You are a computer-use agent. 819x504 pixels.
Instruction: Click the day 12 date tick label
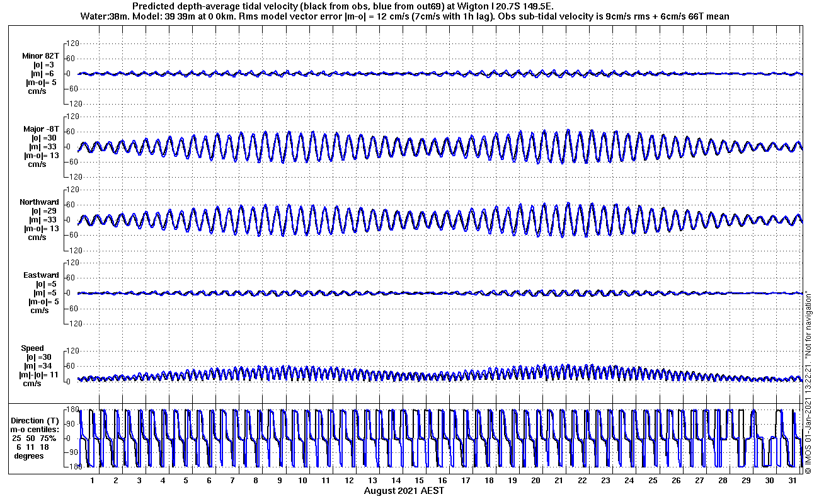pos(349,480)
